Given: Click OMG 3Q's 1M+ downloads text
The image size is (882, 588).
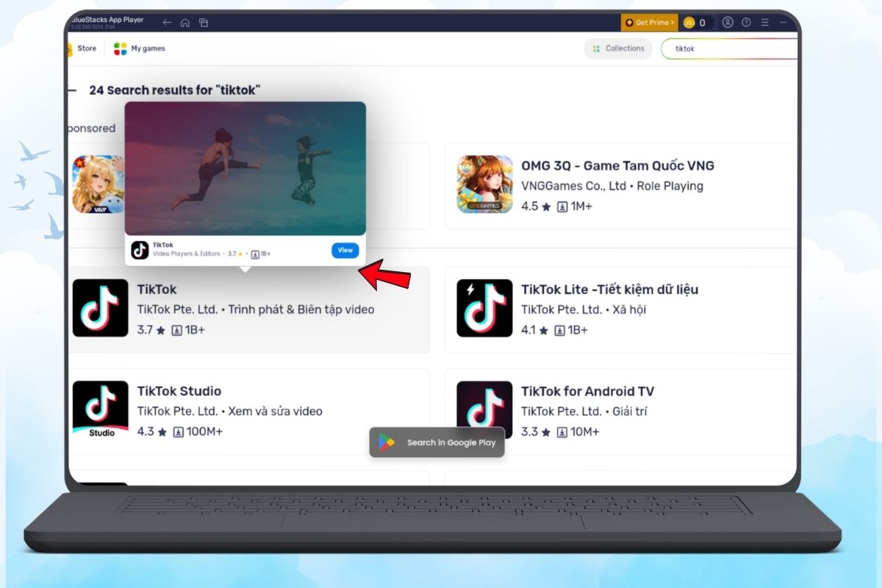Looking at the screenshot, I should [581, 207].
